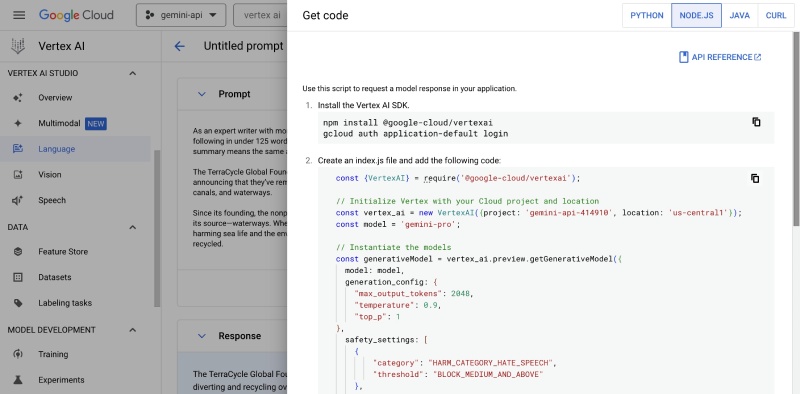
Task: Click the BLOCK_MEDIUM_AND_ABOVE string
Action: coord(488,375)
